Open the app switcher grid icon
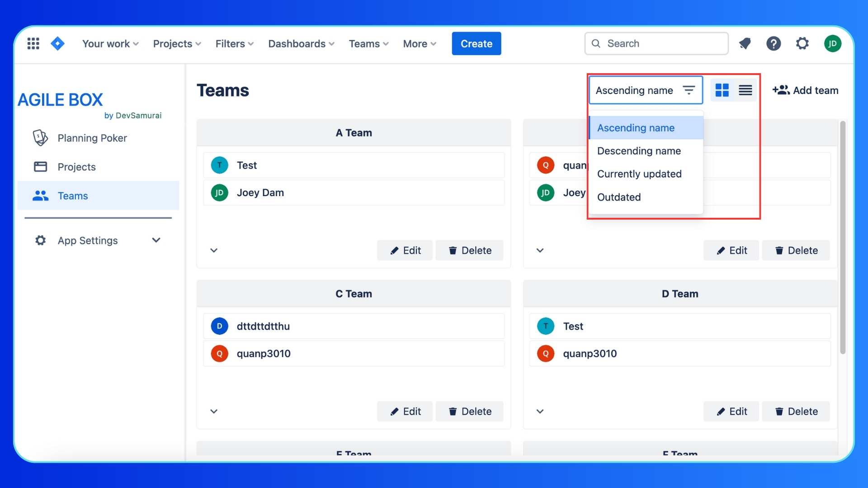 pyautogui.click(x=33, y=43)
